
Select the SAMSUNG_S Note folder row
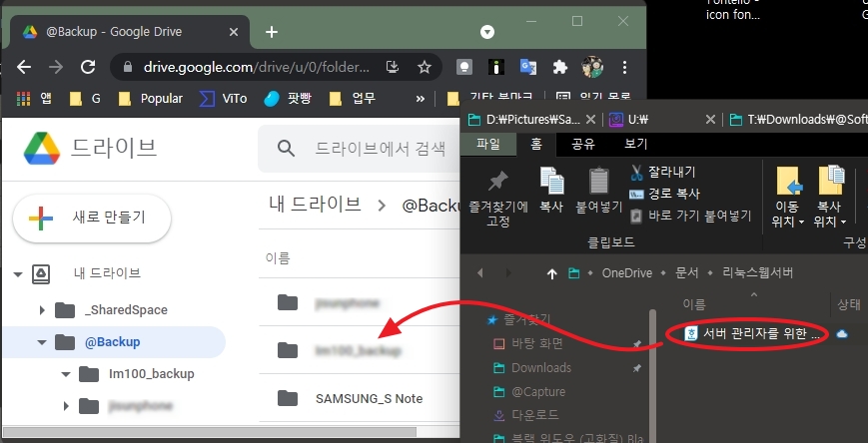[x=359, y=398]
